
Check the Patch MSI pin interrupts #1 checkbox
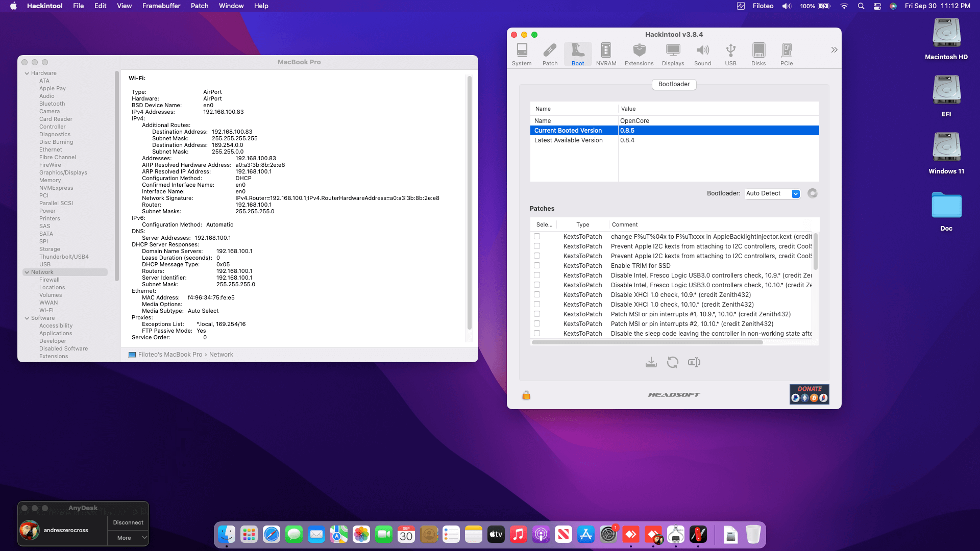[537, 314]
